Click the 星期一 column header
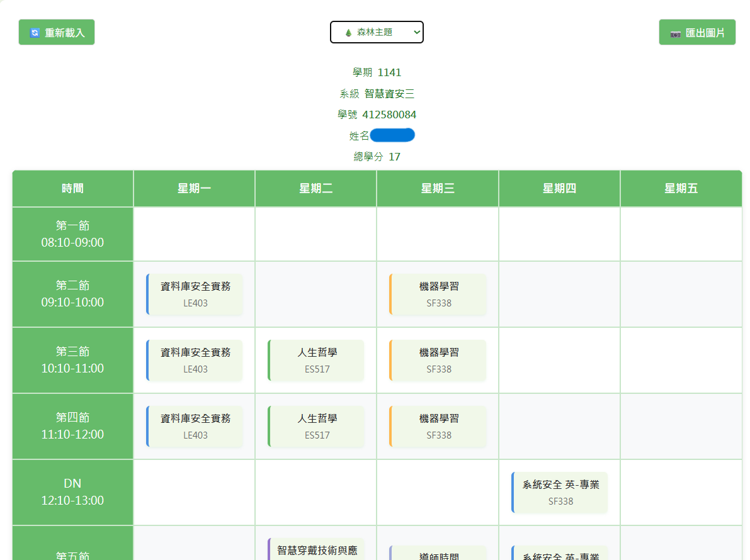This screenshot has height=560, width=750. tap(194, 188)
